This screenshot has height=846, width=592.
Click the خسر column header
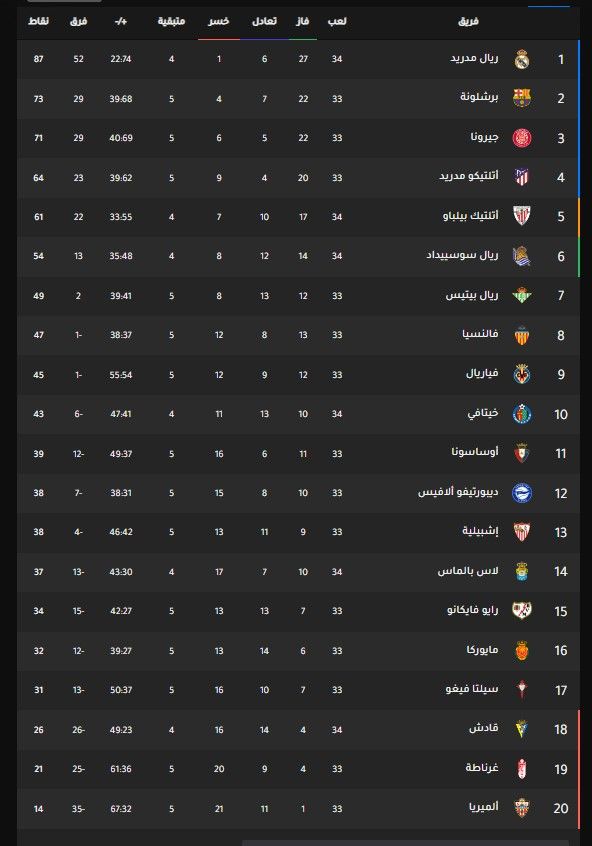pos(219,20)
